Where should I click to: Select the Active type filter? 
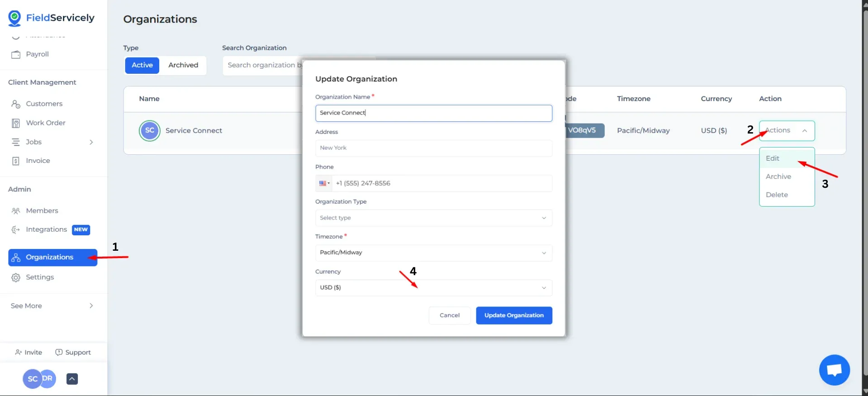[x=142, y=65]
